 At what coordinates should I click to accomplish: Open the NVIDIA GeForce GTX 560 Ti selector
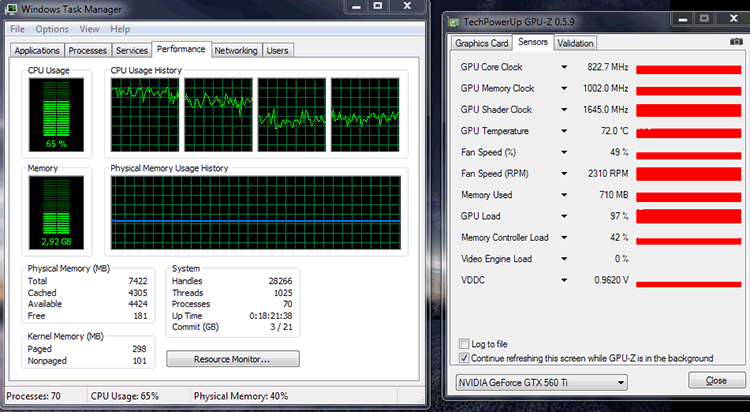point(541,382)
